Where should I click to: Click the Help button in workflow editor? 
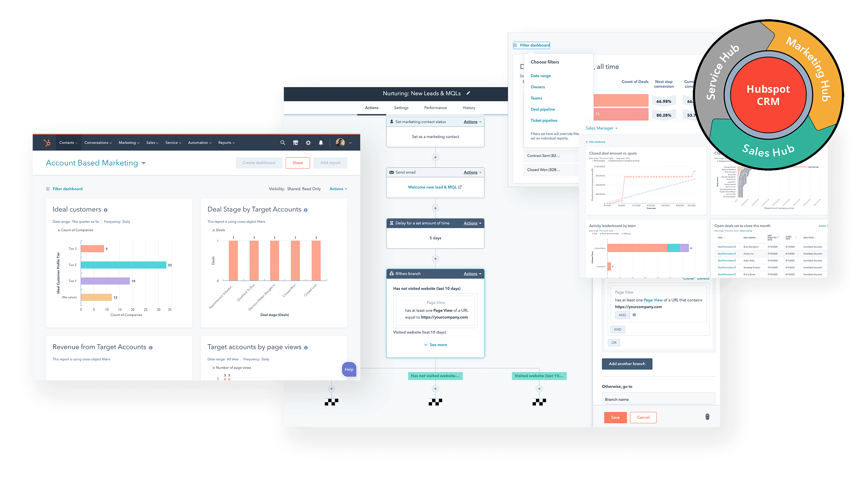(x=350, y=370)
